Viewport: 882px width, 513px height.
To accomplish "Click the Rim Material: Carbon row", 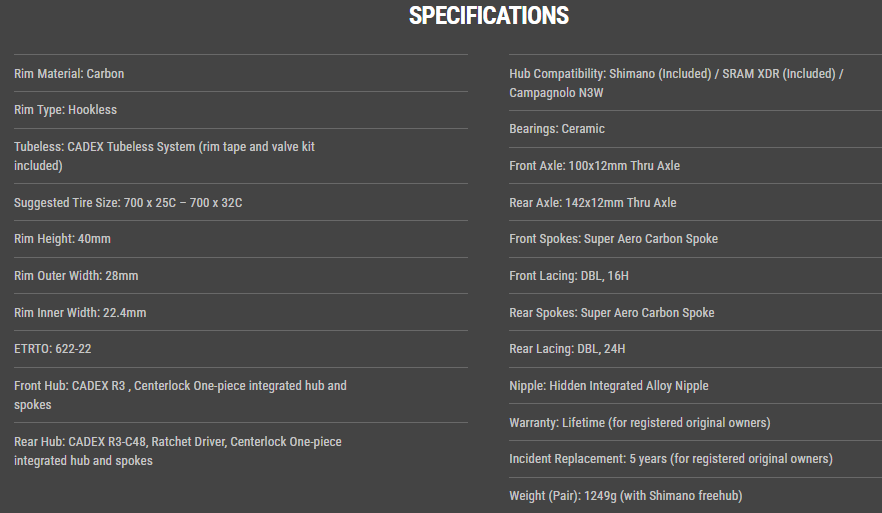I will click(69, 74).
